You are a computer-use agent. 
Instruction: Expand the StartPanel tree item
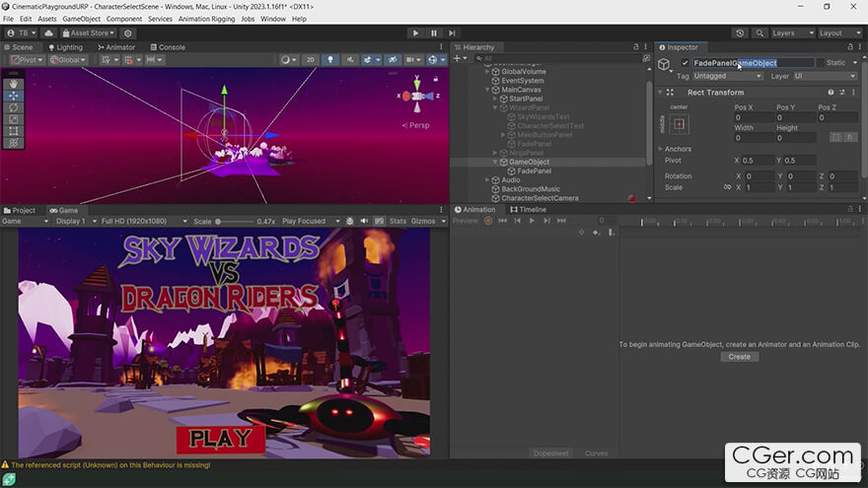(x=495, y=99)
